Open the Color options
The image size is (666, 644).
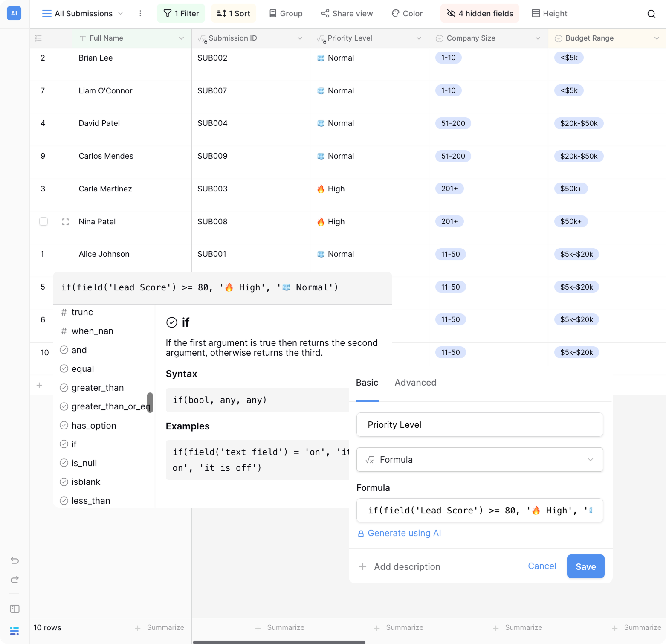coord(407,13)
